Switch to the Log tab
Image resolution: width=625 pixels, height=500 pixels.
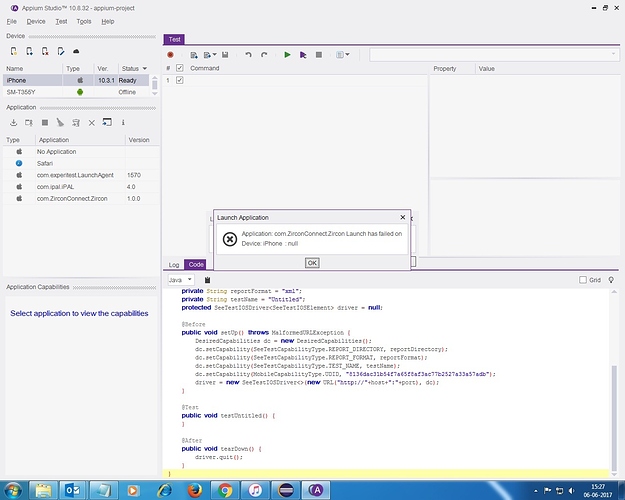pos(173,264)
